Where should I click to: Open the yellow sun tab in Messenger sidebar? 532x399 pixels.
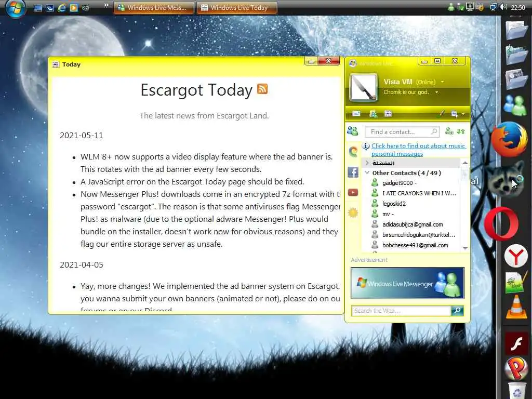353,213
